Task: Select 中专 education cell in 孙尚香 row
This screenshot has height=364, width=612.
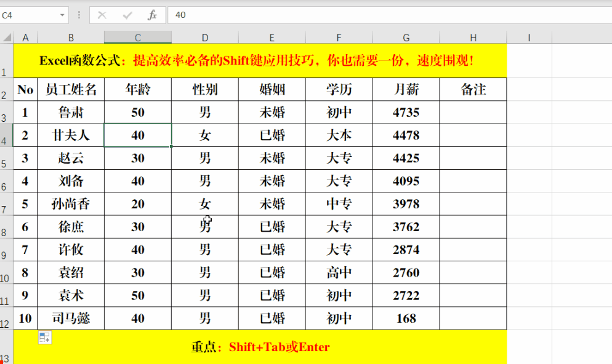Action: click(x=339, y=204)
